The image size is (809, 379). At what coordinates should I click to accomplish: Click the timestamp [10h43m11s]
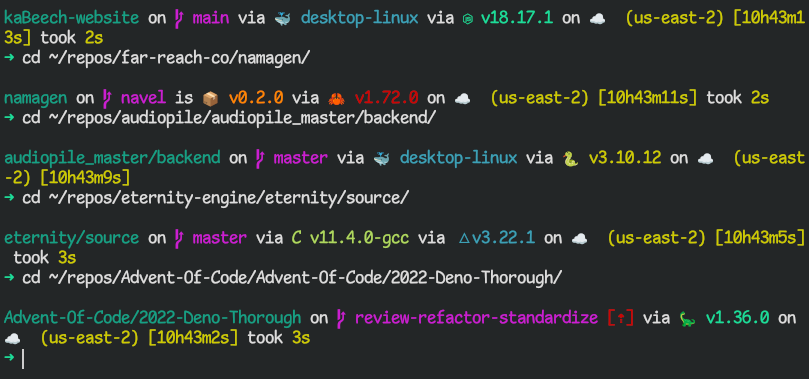[x=647, y=97]
